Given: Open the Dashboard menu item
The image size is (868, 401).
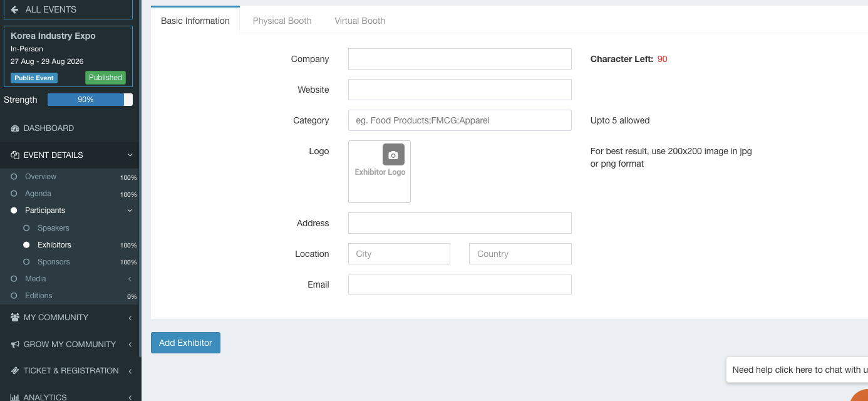Looking at the screenshot, I should (x=71, y=128).
